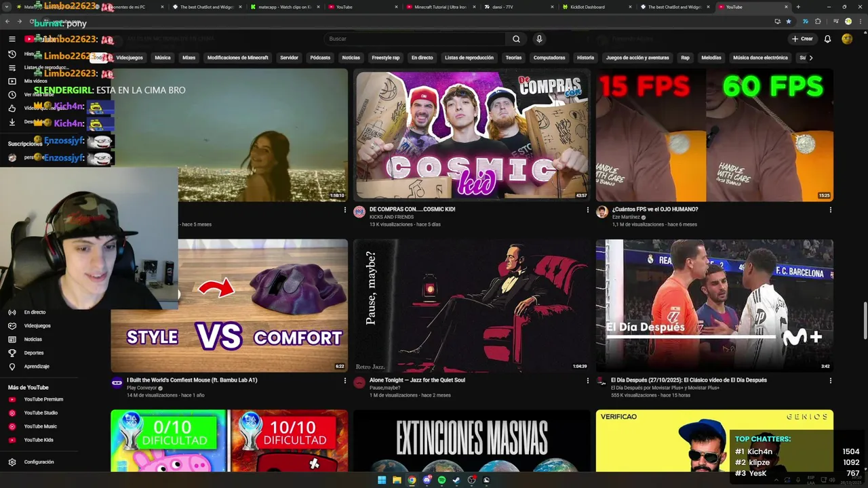The image size is (868, 488).
Task: Open the three-dot menu left of the Cosmic Kid card
Action: click(344, 210)
